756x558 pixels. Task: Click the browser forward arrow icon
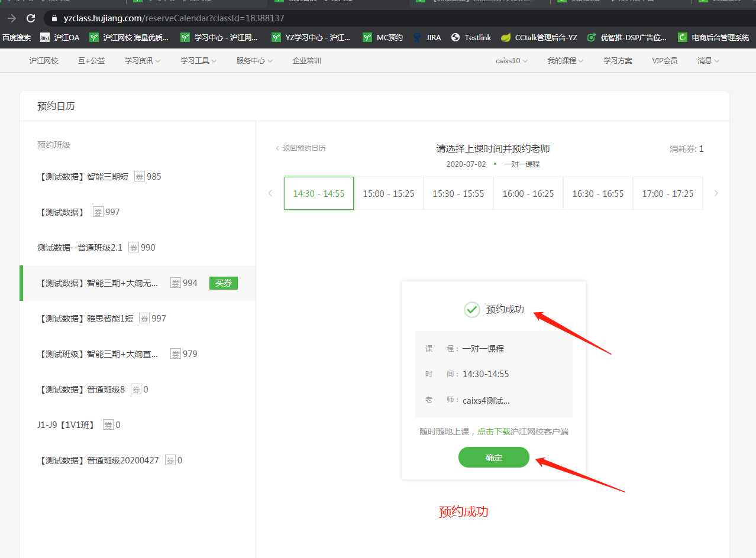coord(11,18)
